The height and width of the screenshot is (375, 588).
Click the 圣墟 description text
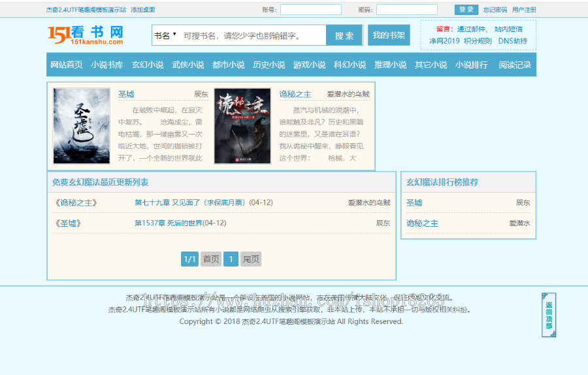(x=161, y=134)
